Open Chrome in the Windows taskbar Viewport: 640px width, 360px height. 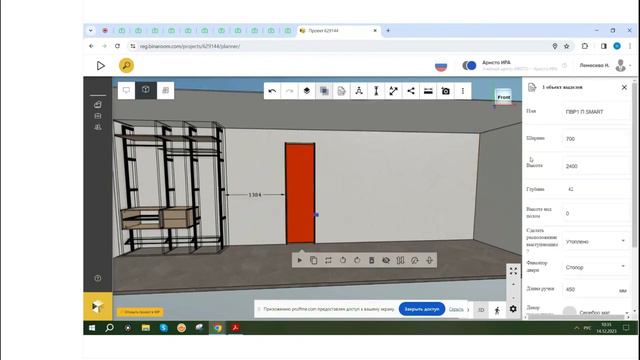coord(218,328)
